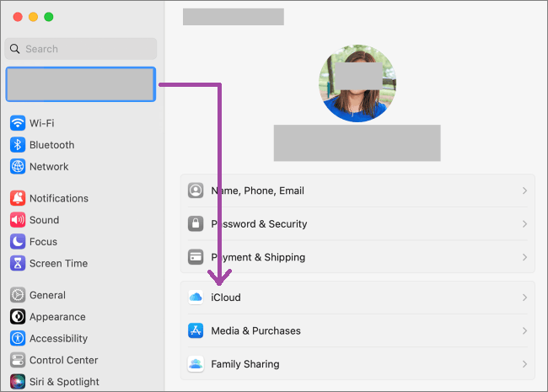The image size is (548, 392).
Task: Click the card icon for Payment & Shipping
Action: (196, 257)
